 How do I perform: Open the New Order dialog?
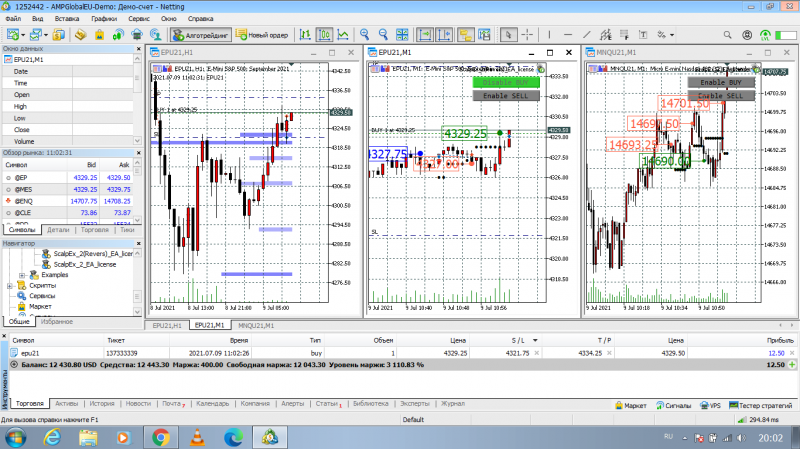pyautogui.click(x=262, y=35)
